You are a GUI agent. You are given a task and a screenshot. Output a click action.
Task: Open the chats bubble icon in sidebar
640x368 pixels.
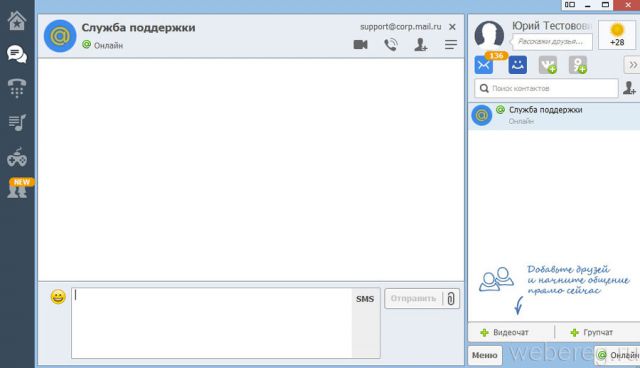[x=17, y=54]
